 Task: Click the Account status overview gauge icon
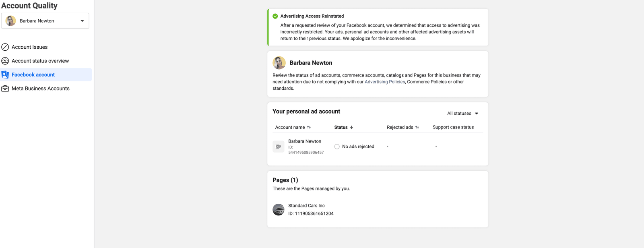coord(5,61)
